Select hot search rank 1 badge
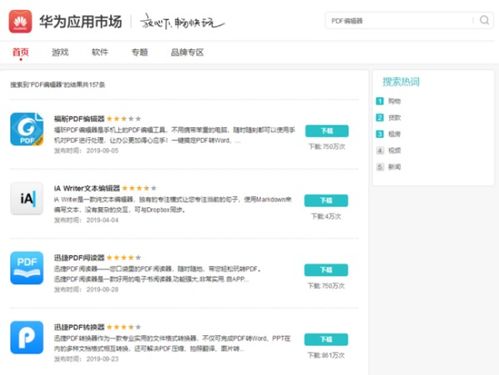499x375 pixels. [x=380, y=101]
